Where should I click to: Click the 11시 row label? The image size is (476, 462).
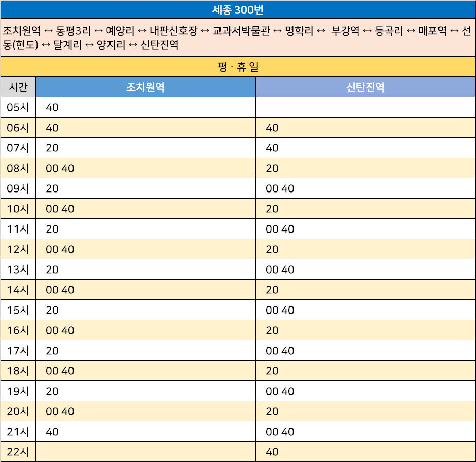18,229
